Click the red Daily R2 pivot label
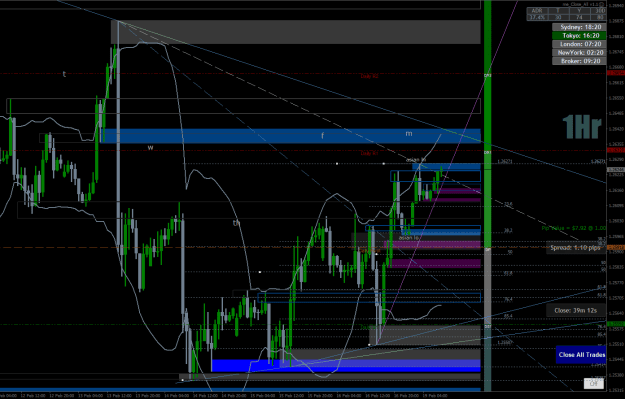Image resolution: width=625 pixels, height=399 pixels. tap(369, 76)
